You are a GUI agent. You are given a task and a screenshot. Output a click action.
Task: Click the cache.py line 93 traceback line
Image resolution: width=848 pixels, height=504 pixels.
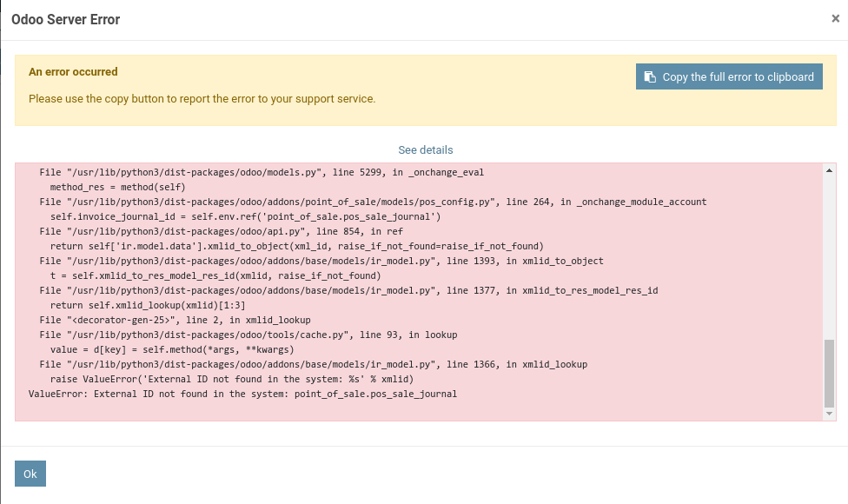point(248,335)
